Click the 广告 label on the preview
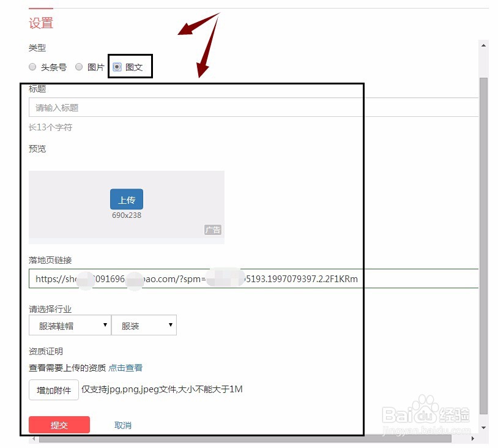 point(213,230)
